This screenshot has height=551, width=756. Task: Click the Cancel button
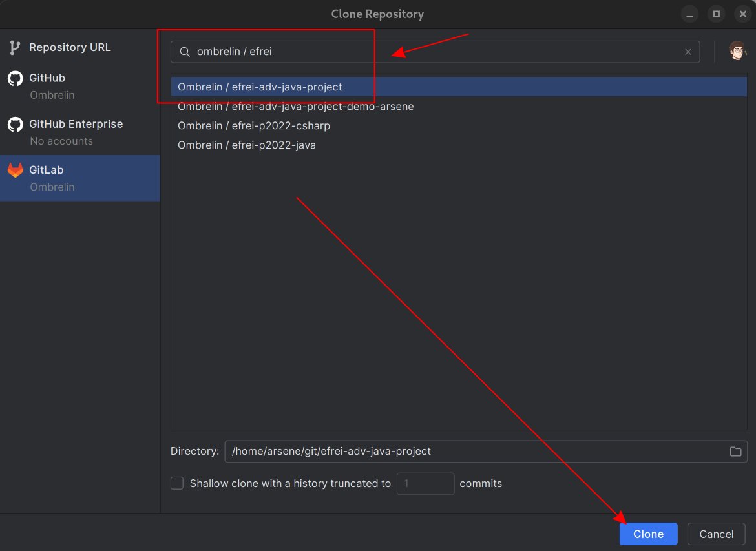(x=716, y=534)
